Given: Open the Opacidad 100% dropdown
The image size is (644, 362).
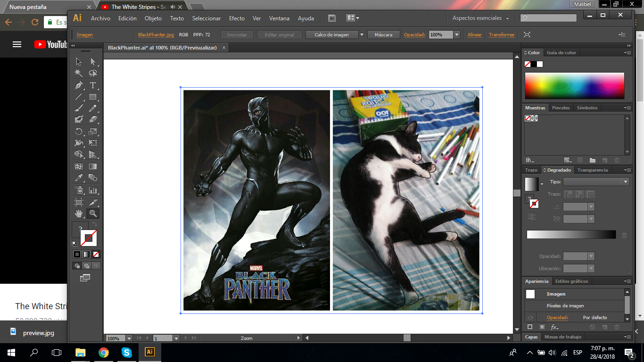Looking at the screenshot, I should tap(456, 35).
